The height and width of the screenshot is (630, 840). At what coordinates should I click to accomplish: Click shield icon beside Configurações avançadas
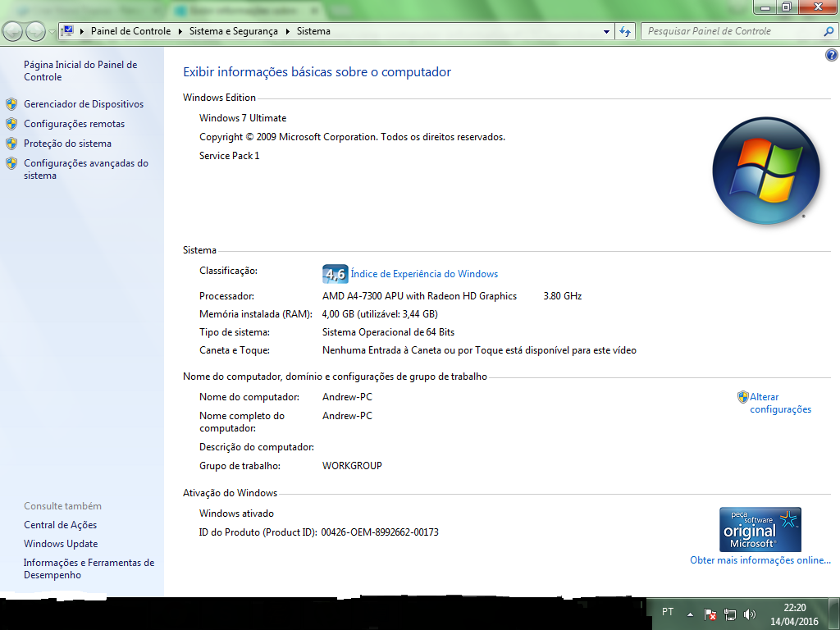(x=11, y=163)
